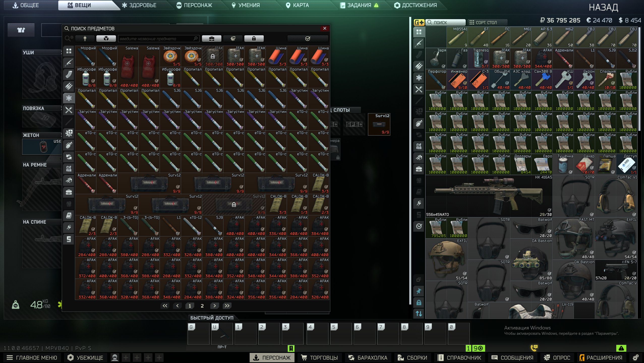Select ammo category in search dialog sidebar

tap(69, 86)
